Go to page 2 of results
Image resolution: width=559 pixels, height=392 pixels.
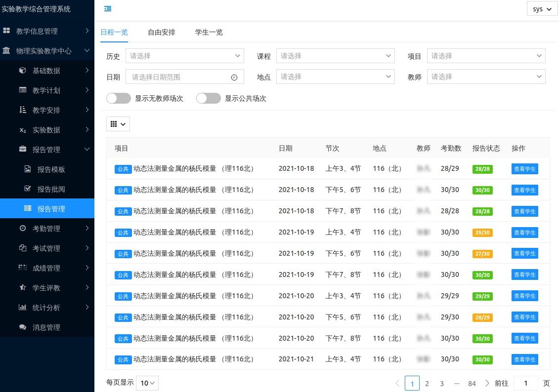click(x=427, y=384)
